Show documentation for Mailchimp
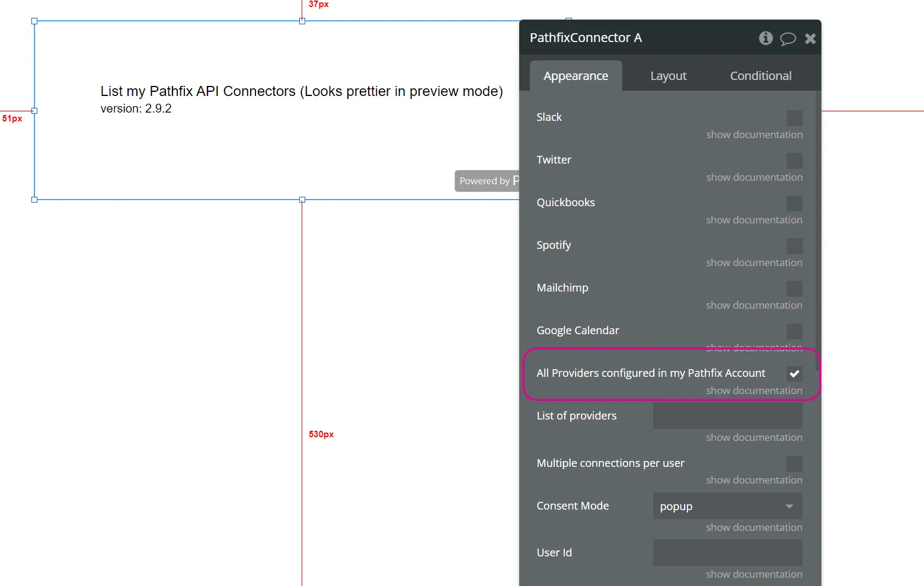This screenshot has height=586, width=924. point(754,305)
